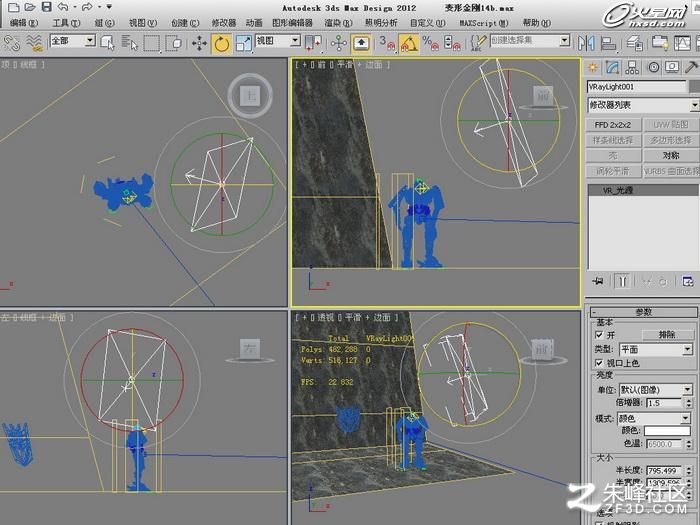Open the 编辑(E) menu
This screenshot has width=700, height=525.
24,23
